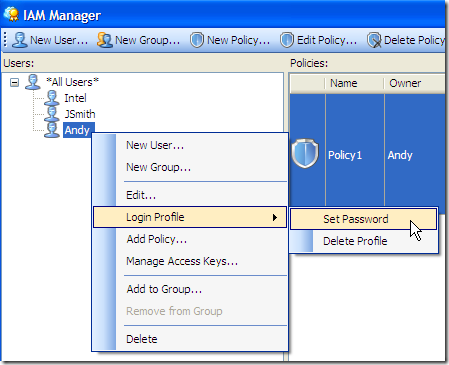Sort policies by Name column header
This screenshot has height=365, width=449.
coord(354,83)
